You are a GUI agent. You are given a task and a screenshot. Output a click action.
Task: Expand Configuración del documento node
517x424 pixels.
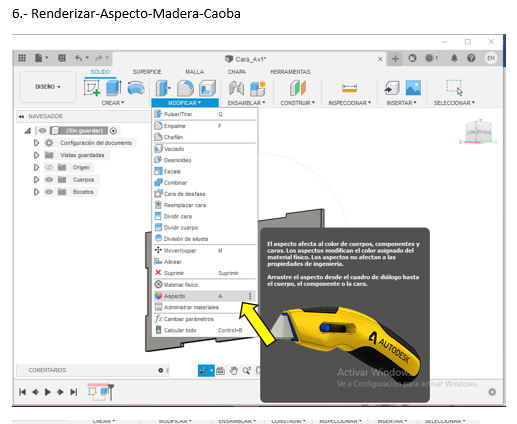pos(36,143)
